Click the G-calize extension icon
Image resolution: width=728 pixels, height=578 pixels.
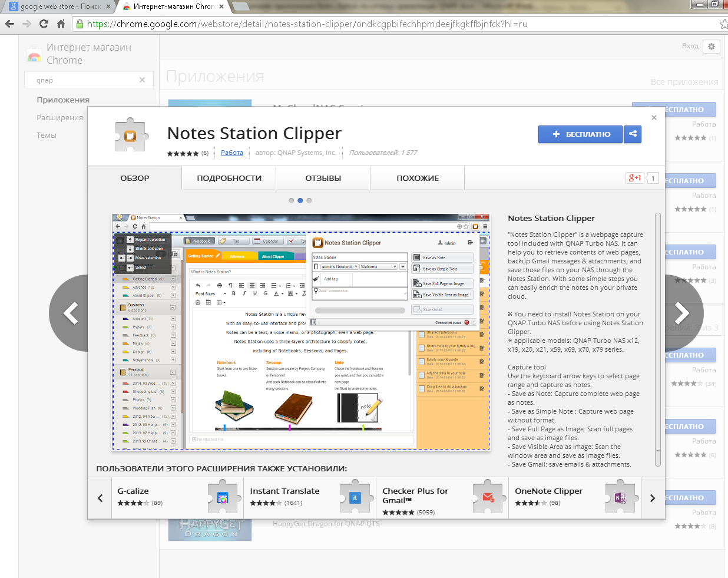tap(223, 498)
